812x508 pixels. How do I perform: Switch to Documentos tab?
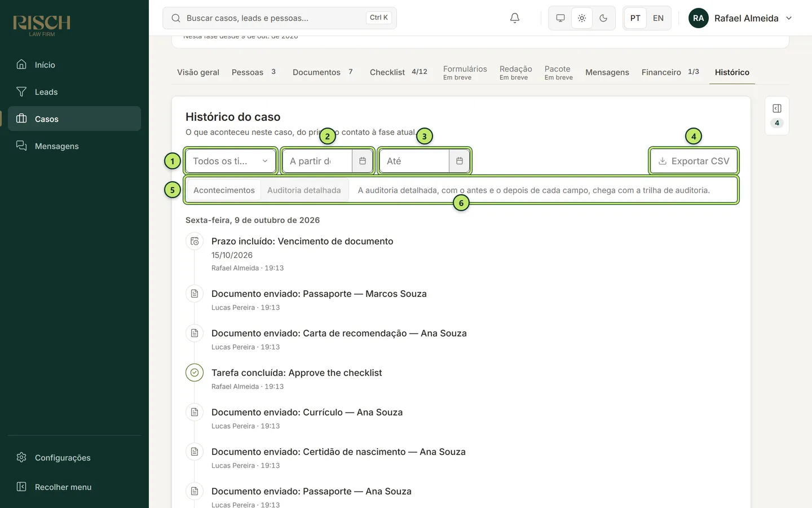pos(323,72)
